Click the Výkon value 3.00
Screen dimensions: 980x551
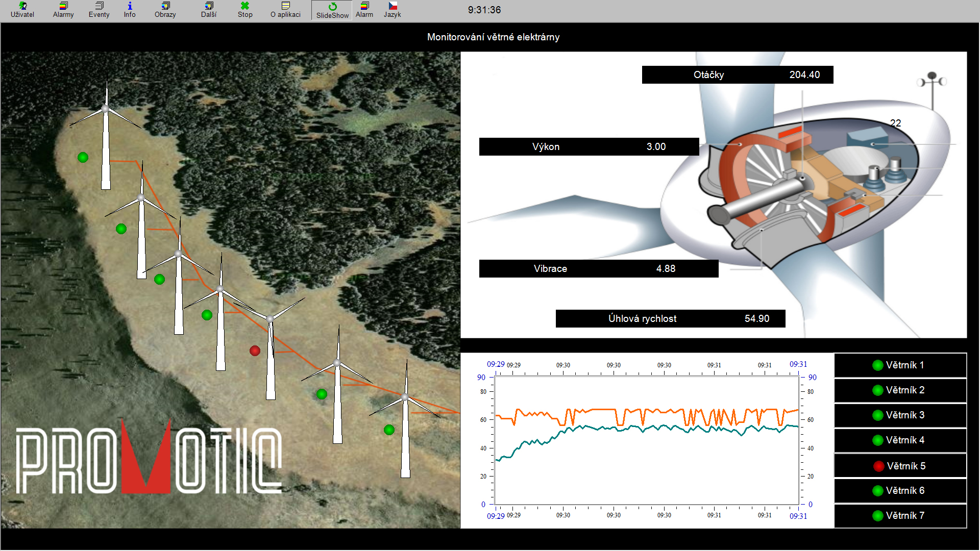tap(656, 147)
